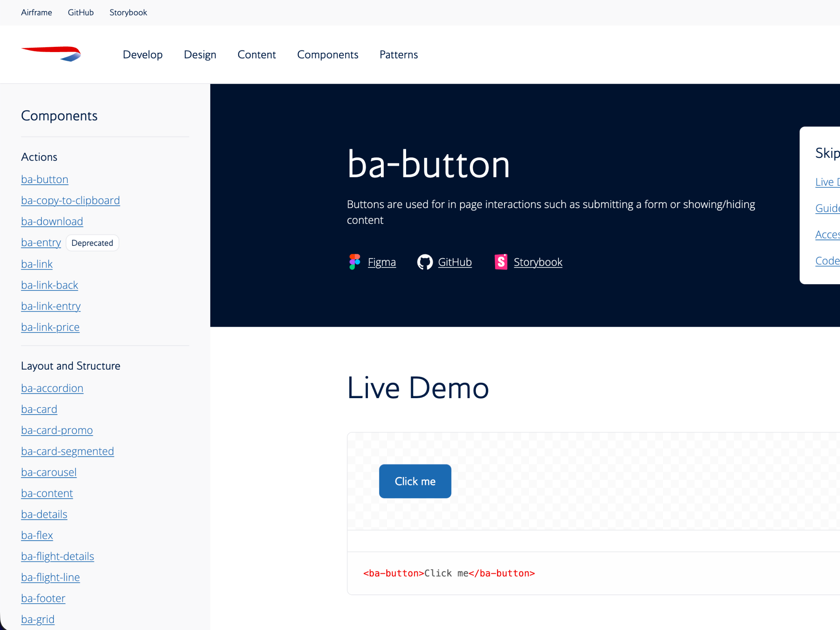Open the Design menu
This screenshot has width=840, height=630.
point(200,55)
